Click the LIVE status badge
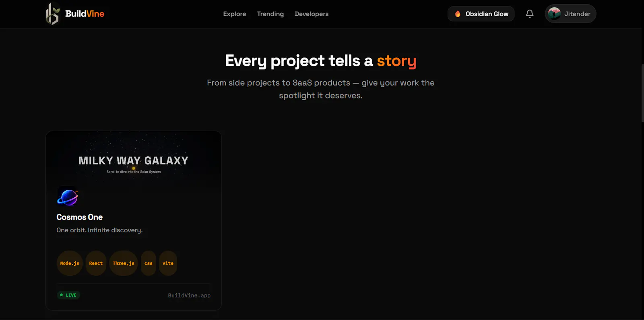This screenshot has height=320, width=644. (68, 295)
